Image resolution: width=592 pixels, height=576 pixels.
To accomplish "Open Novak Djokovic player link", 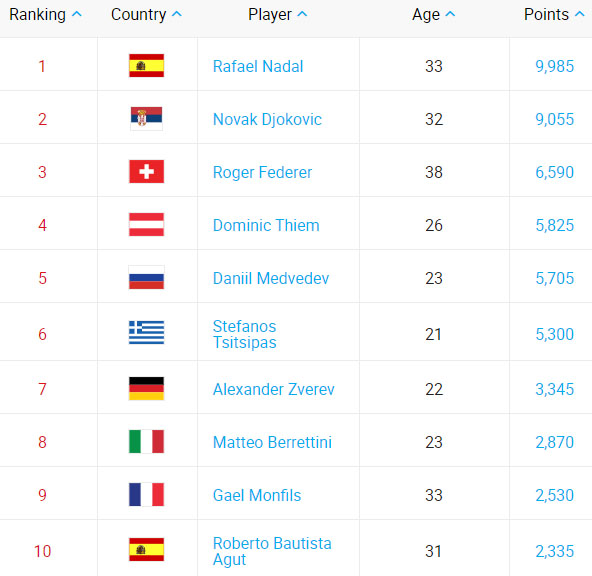I will (x=267, y=119).
